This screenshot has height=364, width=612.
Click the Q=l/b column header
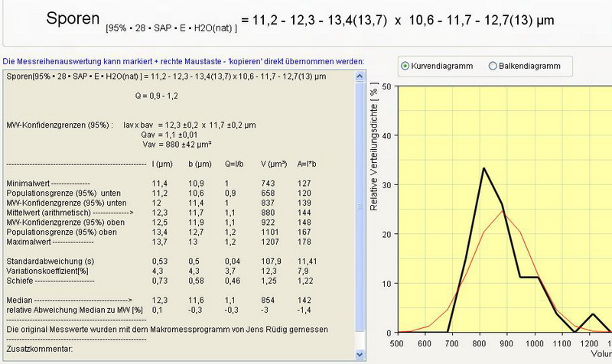click(232, 164)
